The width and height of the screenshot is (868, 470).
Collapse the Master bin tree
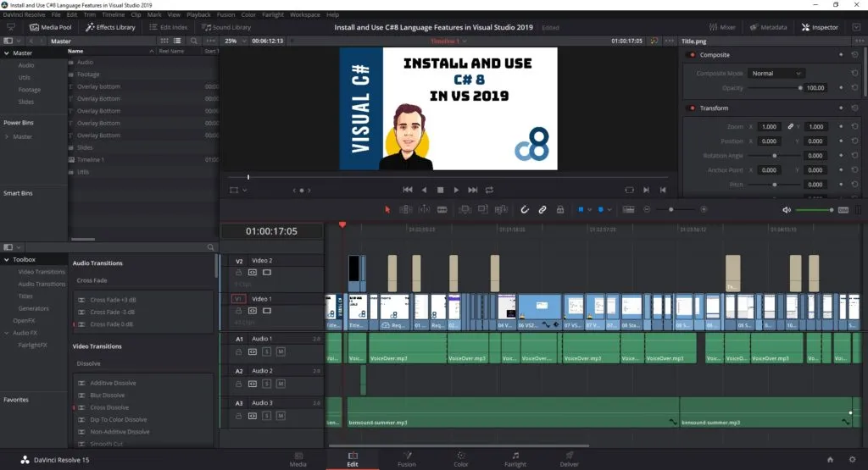[7, 53]
